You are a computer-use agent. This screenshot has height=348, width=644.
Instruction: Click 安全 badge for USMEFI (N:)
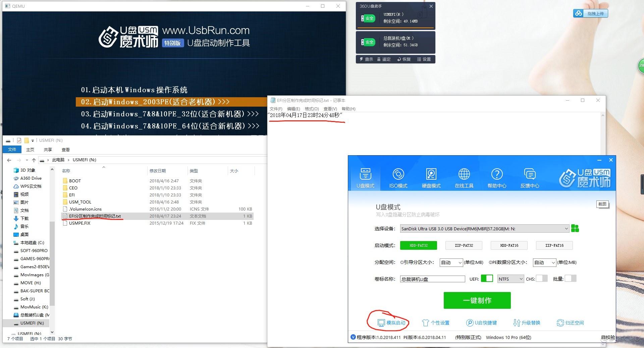click(x=368, y=18)
